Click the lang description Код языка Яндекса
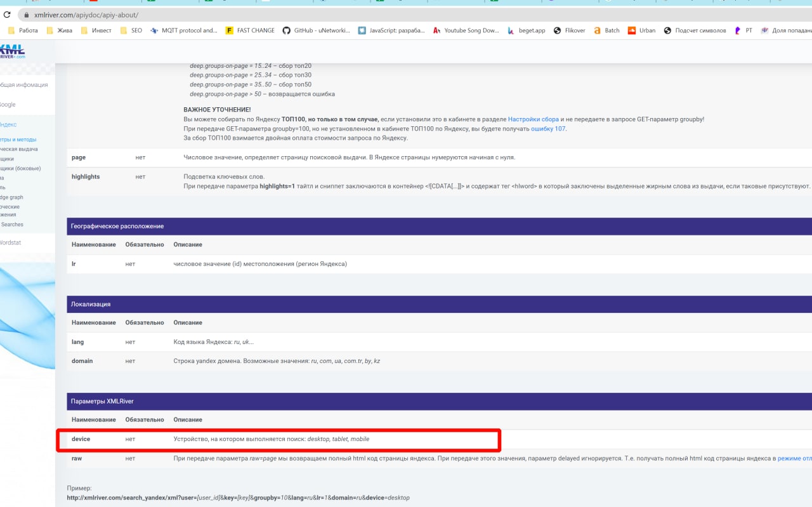 [x=214, y=342]
